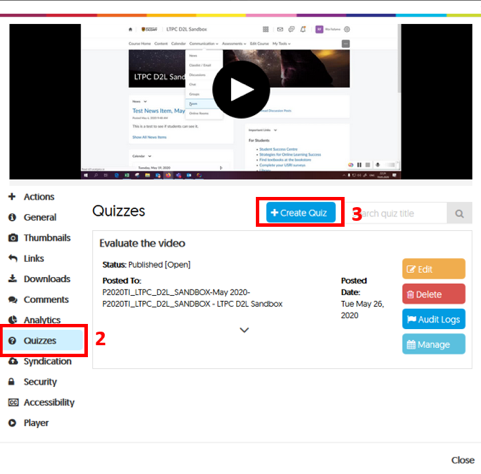481x474 pixels.
Task: Open Audit Logs for the quiz
Action: (434, 319)
